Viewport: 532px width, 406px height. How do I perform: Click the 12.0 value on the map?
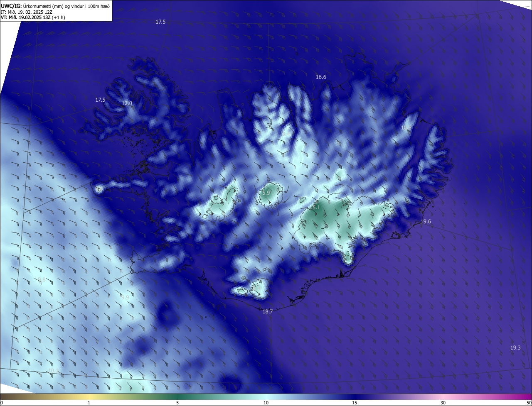click(127, 103)
